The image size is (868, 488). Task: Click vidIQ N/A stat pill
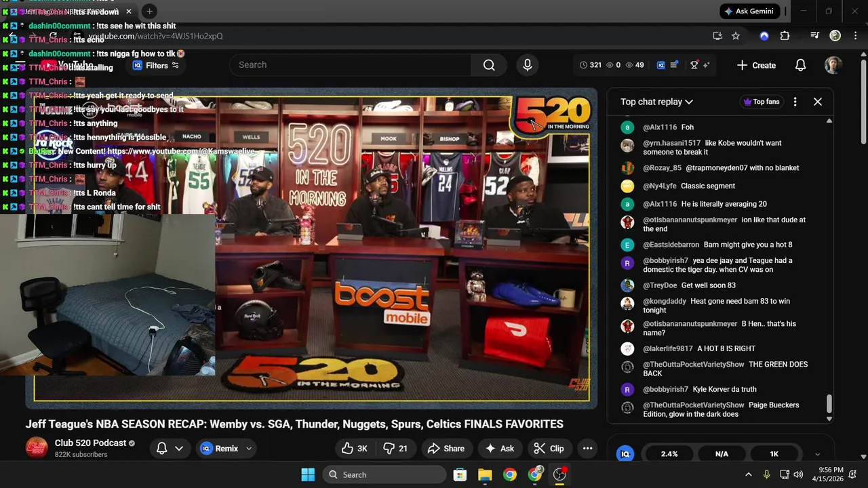[x=722, y=454]
